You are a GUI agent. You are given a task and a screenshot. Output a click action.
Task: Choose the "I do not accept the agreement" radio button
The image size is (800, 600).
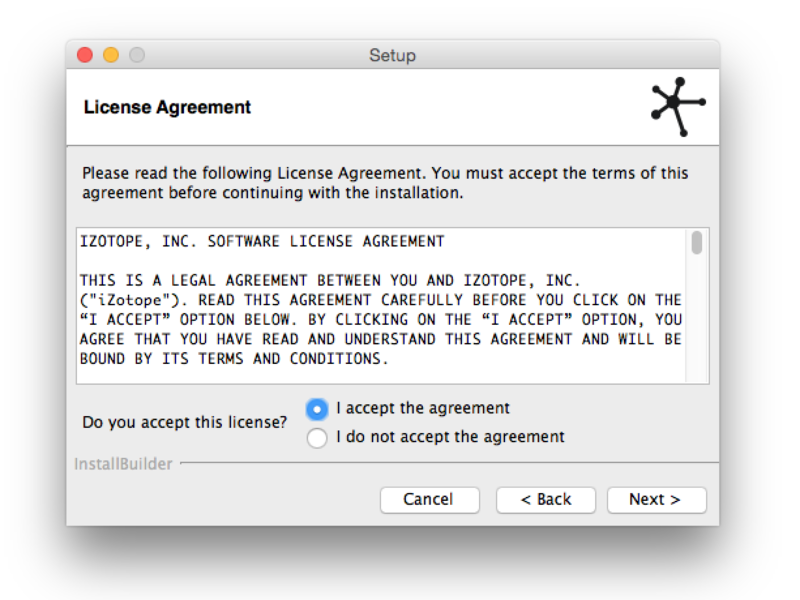click(x=317, y=438)
